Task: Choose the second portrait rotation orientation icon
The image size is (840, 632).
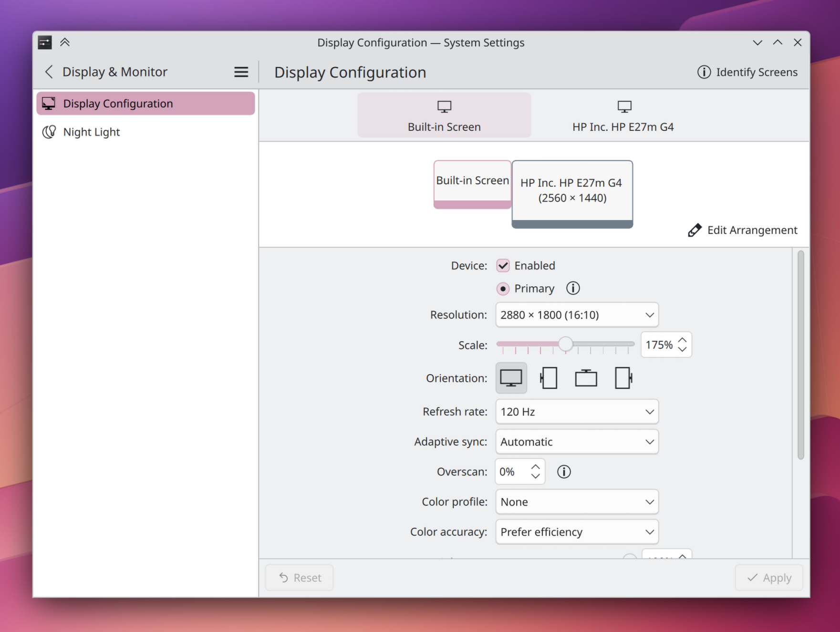Action: (x=549, y=378)
